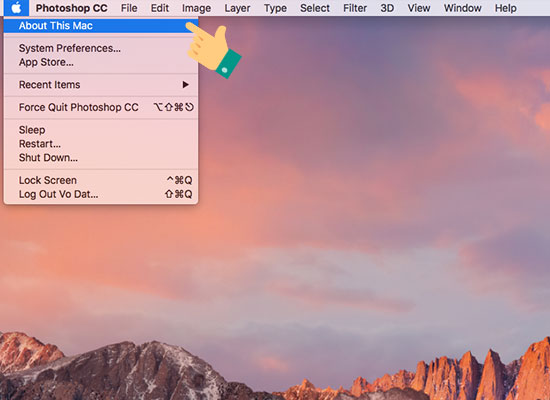This screenshot has height=400, width=550.
Task: Select Shut Down option
Action: point(101,158)
